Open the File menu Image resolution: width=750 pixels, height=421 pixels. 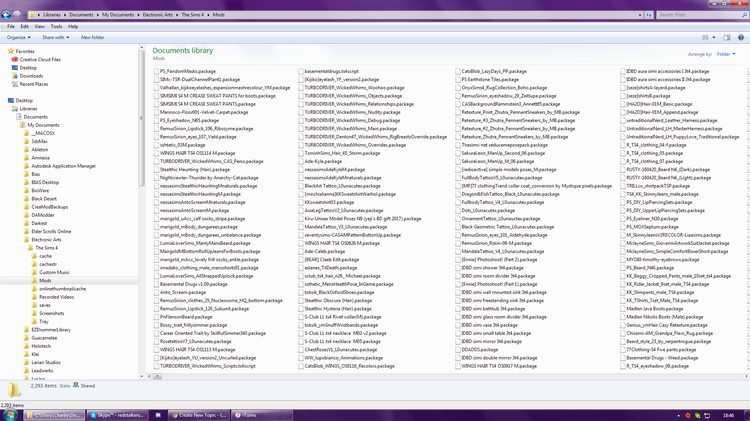pos(11,26)
